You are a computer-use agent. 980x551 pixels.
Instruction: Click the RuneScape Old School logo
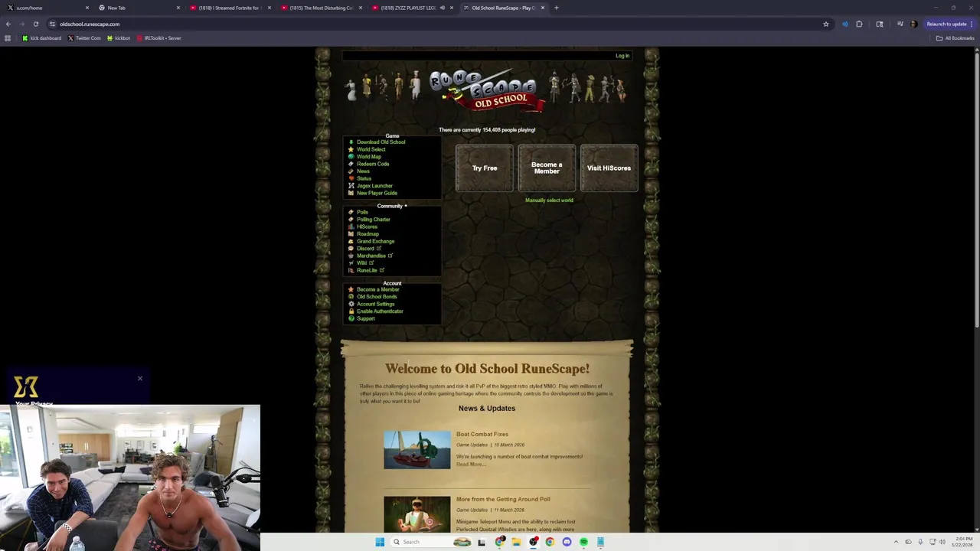point(486,92)
